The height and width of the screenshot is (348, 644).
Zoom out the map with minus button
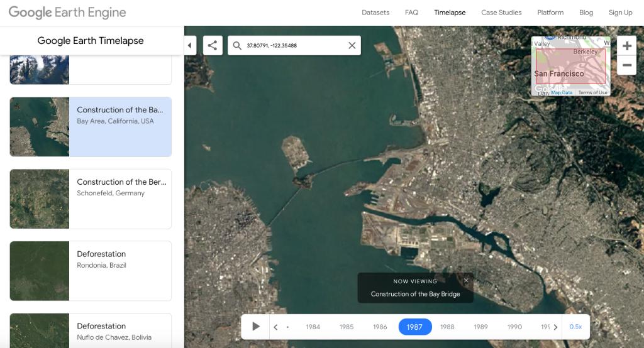(627, 65)
